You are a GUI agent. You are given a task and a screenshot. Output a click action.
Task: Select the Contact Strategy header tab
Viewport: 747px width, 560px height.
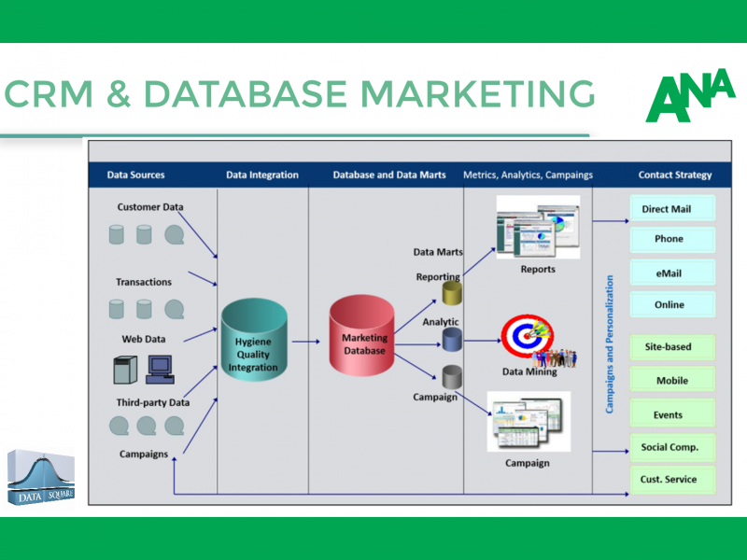674,175
